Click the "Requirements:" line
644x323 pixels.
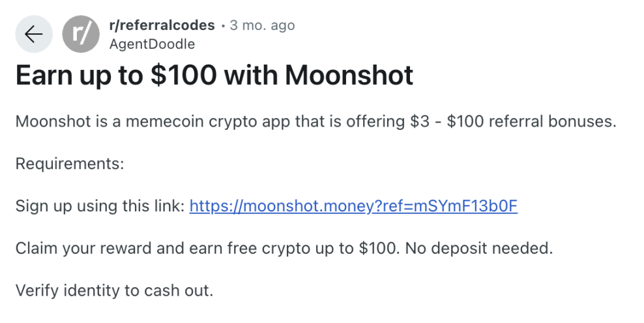point(70,164)
